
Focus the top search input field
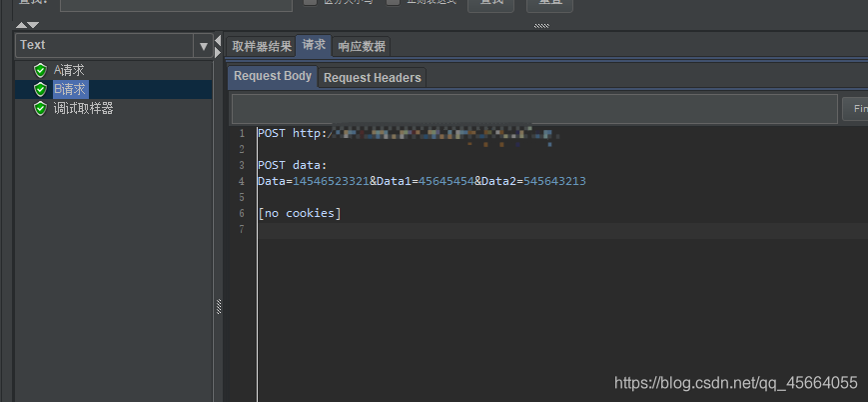point(176,6)
